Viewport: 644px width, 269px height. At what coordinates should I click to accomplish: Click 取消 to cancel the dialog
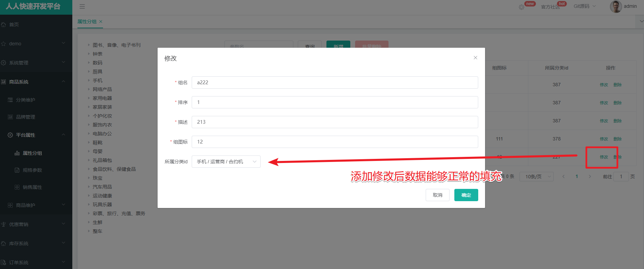point(437,195)
